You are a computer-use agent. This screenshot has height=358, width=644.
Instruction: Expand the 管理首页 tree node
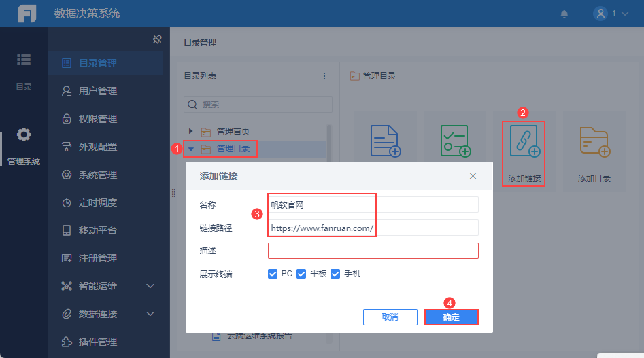point(190,131)
